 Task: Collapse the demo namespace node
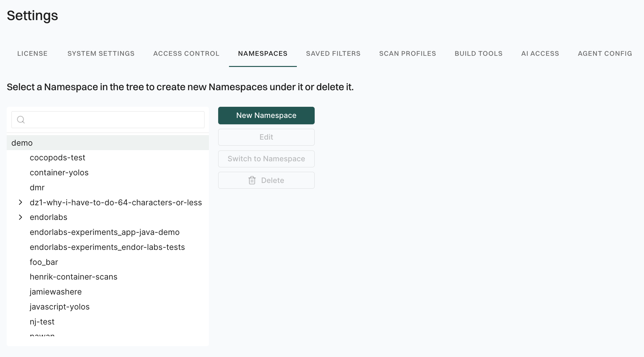pyautogui.click(x=22, y=143)
